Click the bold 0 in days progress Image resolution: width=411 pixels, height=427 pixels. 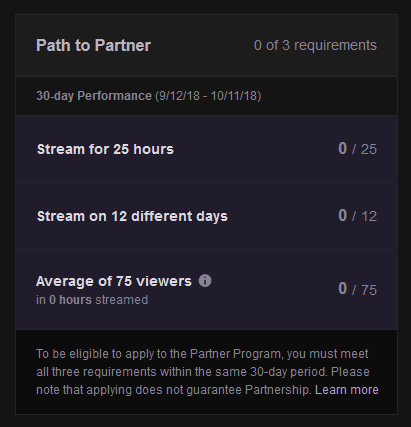point(343,215)
